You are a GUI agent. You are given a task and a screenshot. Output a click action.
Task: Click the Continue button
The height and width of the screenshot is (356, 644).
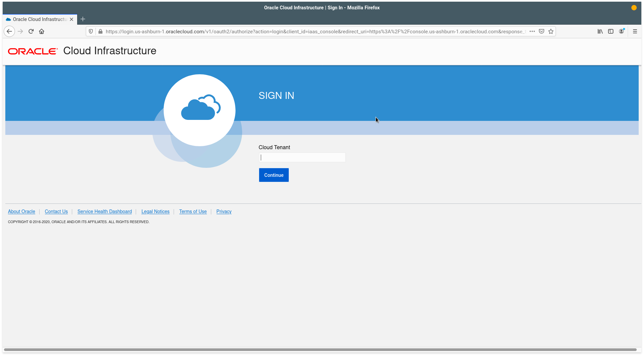(274, 175)
